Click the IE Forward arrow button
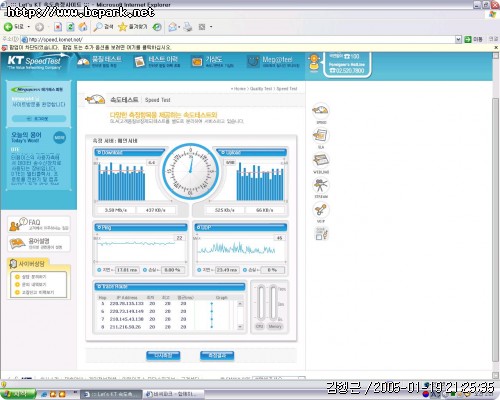This screenshot has width=500, height=400. (39, 27)
